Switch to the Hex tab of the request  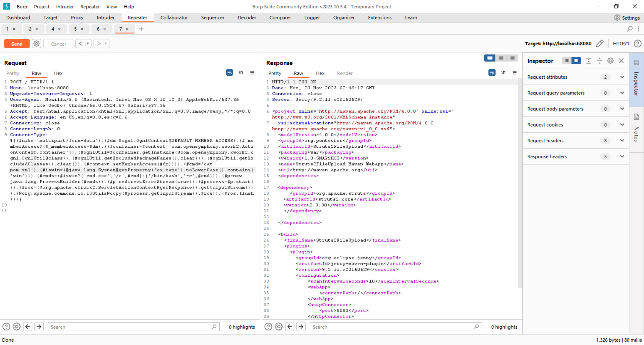click(58, 73)
